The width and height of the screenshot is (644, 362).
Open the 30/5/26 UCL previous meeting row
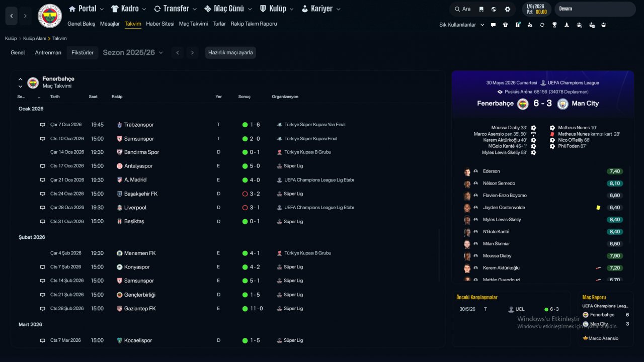[x=511, y=309]
